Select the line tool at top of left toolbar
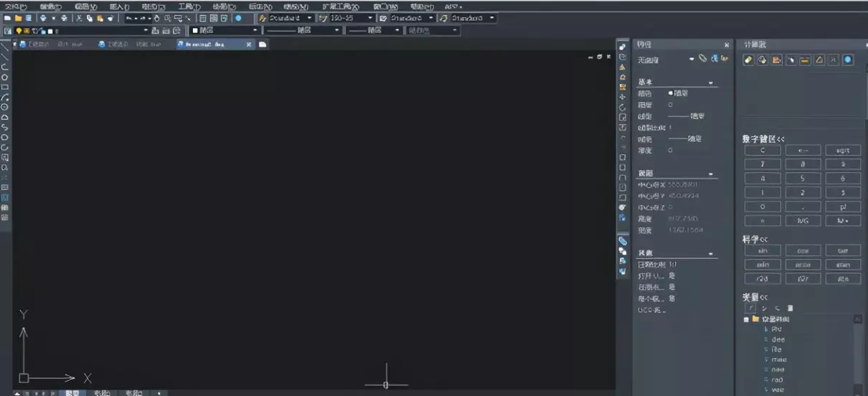The width and height of the screenshot is (868, 396). 5,46
